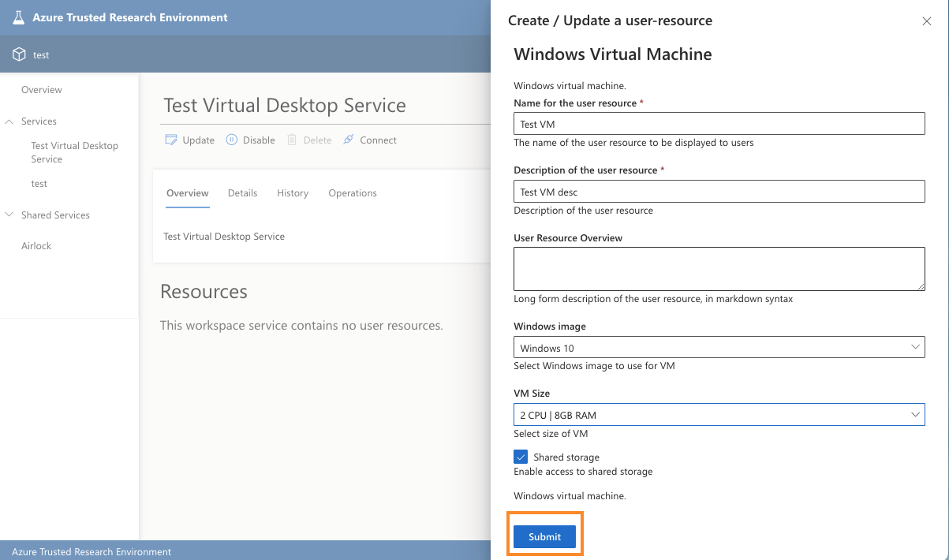Click the User Resource Overview text area
Viewport: 949px width, 560px height.
[x=719, y=268]
